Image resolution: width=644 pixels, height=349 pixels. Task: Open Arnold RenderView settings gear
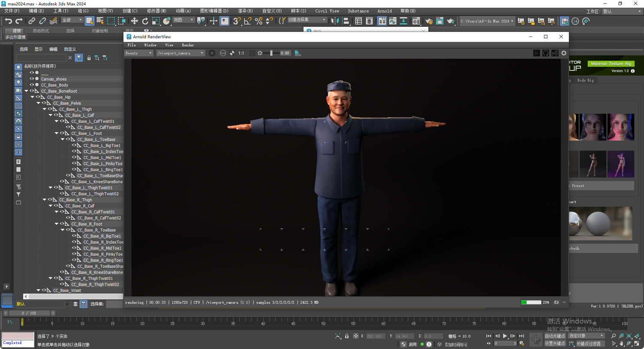coord(564,53)
